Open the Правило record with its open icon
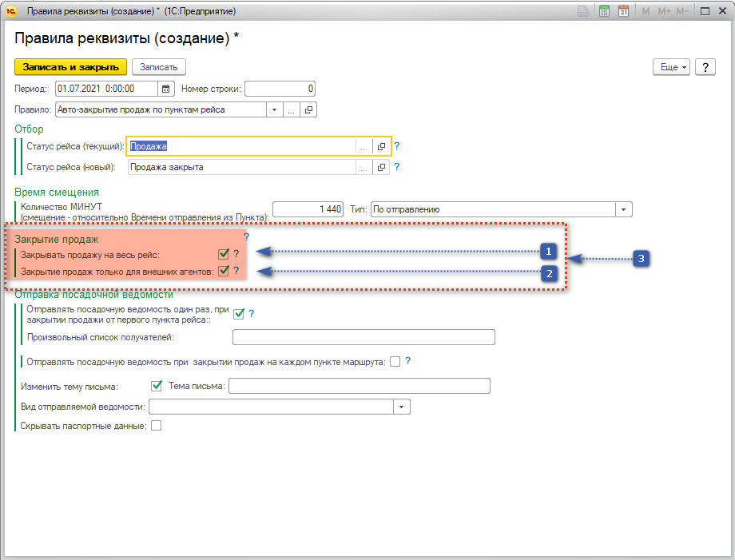 tap(309, 110)
